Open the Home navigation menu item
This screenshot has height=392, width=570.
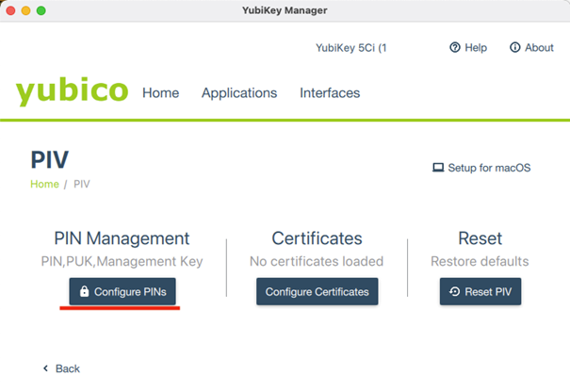point(160,93)
